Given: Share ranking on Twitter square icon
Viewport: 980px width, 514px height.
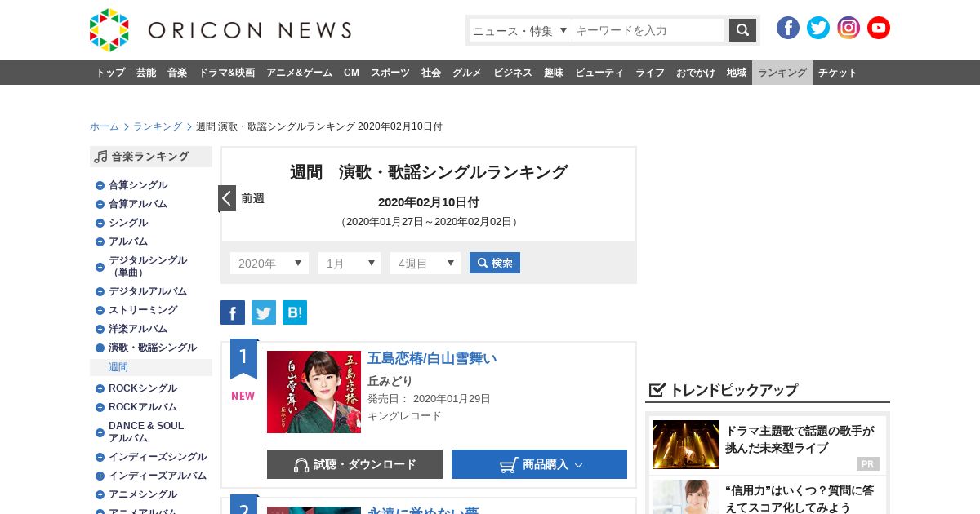Looking at the screenshot, I should click(264, 312).
